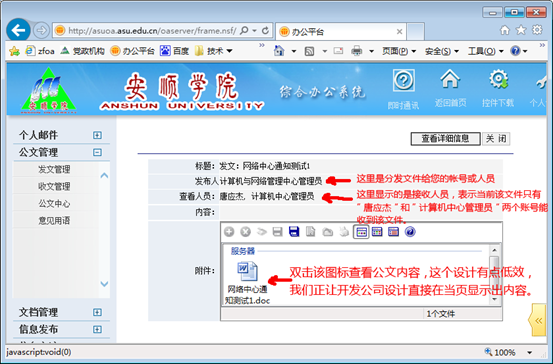Open the Favorites star icon at top right

tap(521, 30)
